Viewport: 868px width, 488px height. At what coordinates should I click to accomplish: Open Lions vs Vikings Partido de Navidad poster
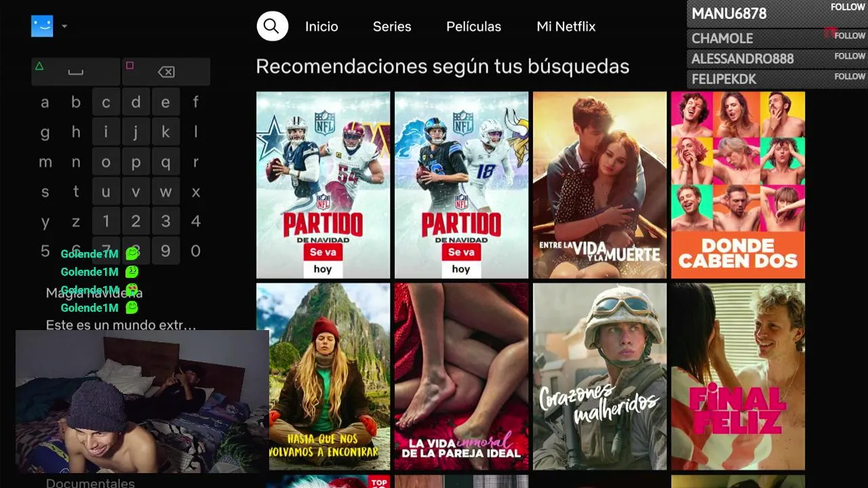[461, 185]
